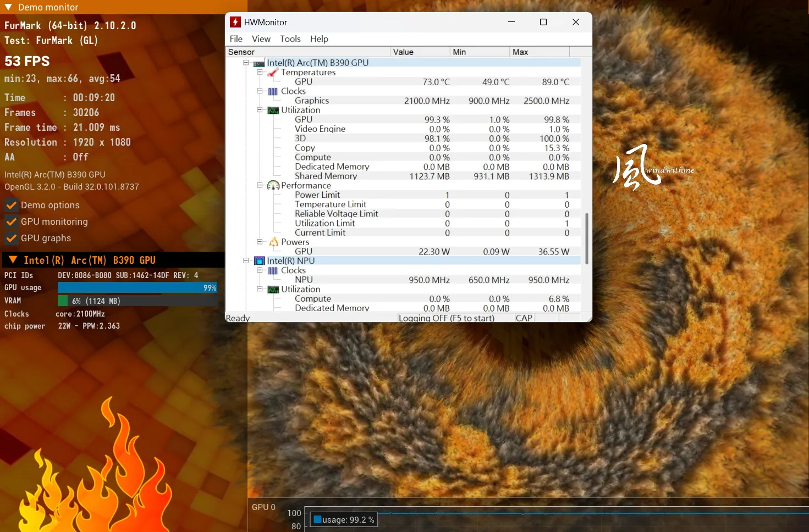Viewport: 809px width, 532px height.
Task: Click the NPU Clocks icon
Action: (273, 270)
